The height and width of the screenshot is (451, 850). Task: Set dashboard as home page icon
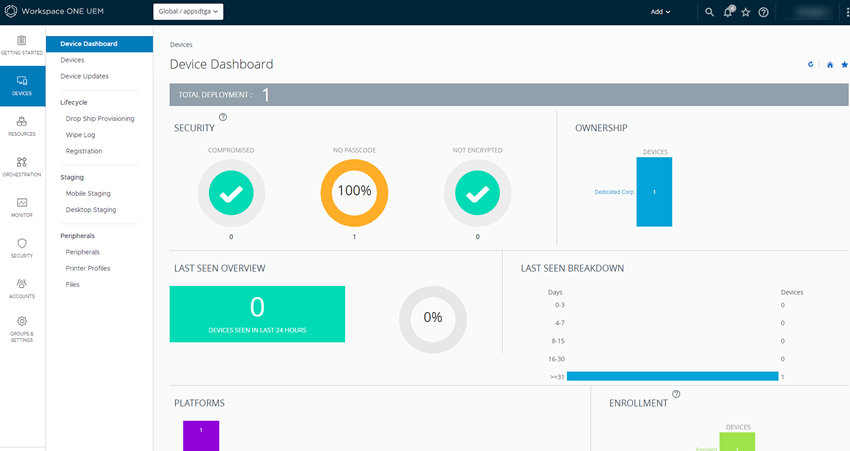(x=830, y=65)
